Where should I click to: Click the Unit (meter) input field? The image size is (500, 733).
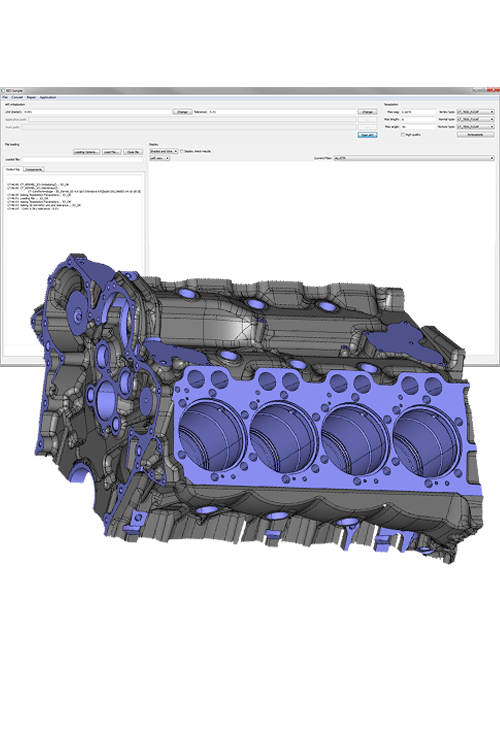[97, 112]
